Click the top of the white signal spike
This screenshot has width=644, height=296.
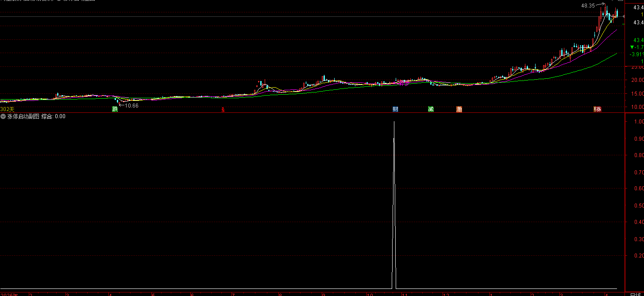pyautogui.click(x=394, y=122)
